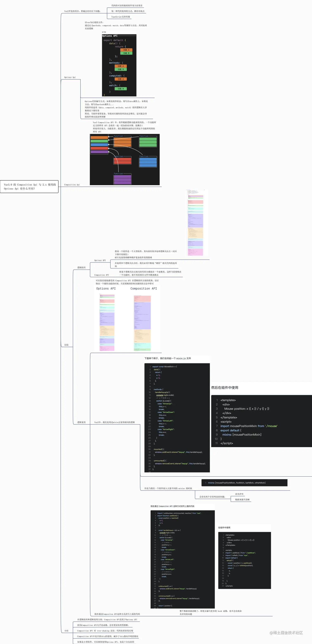Image resolution: width=312 pixels, height=644 pixels.
Task: Click the 'Vue2开发的项目，普遍会存在以下问题' node
Action: point(82,11)
